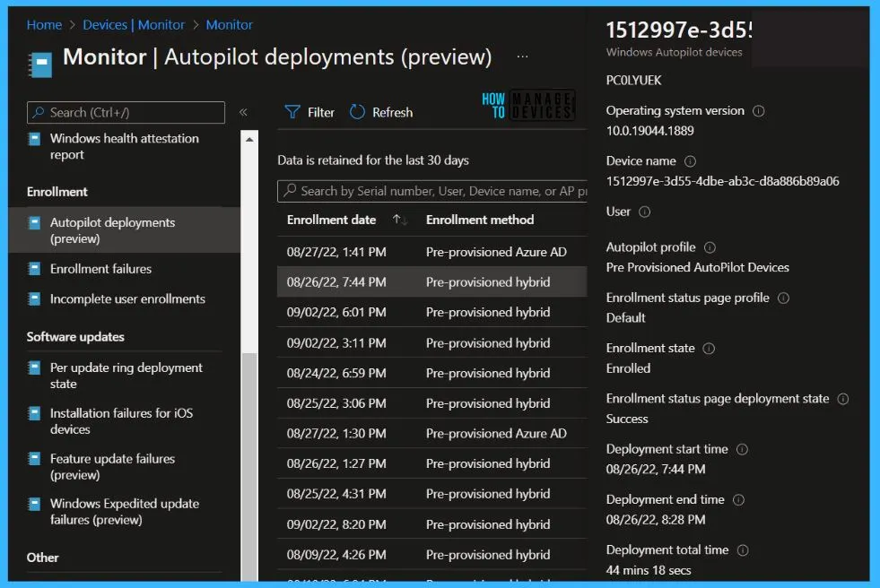The width and height of the screenshot is (880, 588).
Task: Select the 08/26/22, 7:44 PM deployment row
Action: coord(432,282)
